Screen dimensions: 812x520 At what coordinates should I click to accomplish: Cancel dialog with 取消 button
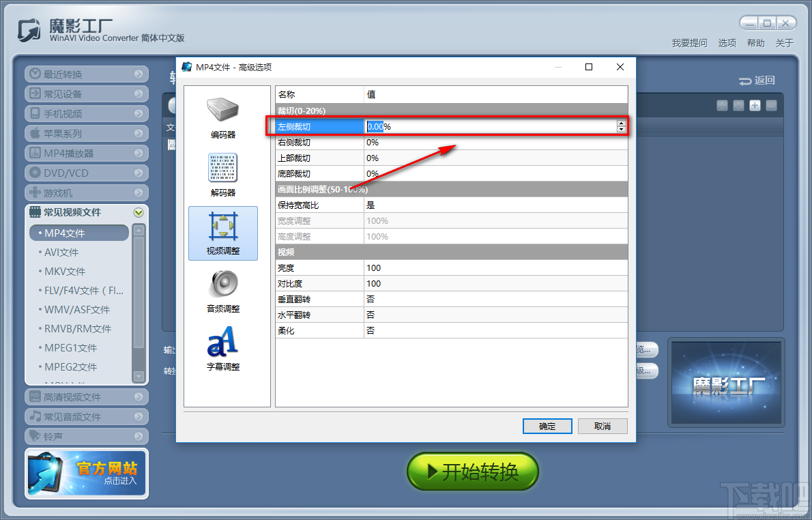(603, 427)
